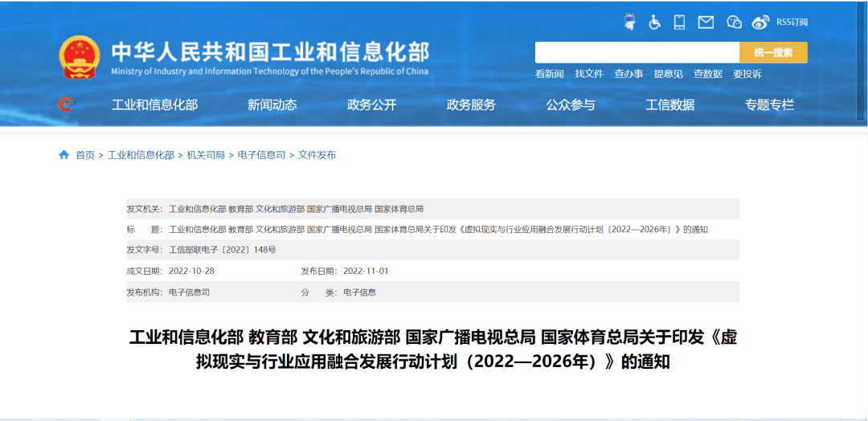Open 电子信息司 in the breadcrumb
Viewport: 868px width, 421px height.
(x=261, y=155)
